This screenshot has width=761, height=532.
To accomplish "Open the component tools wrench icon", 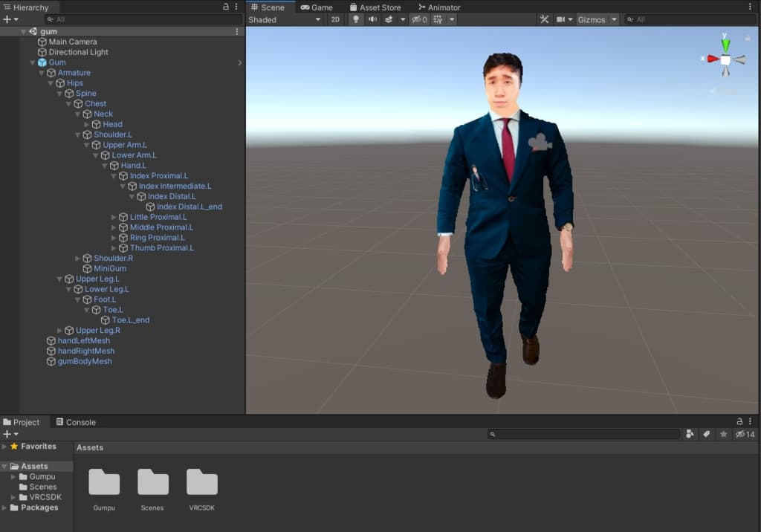I will pos(544,19).
